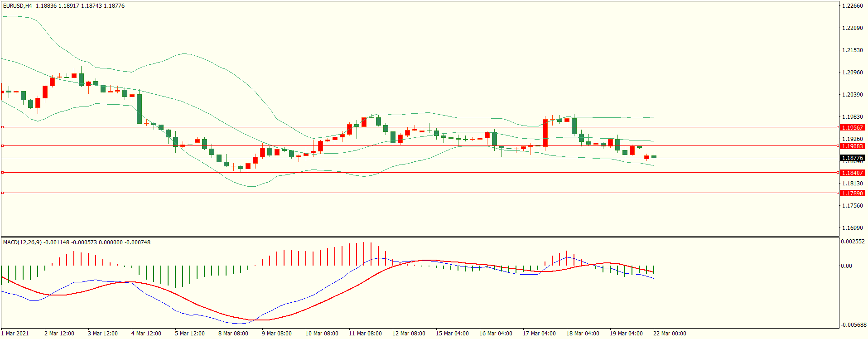
Task: Click the black current price 1.18776 label
Action: pyautogui.click(x=852, y=158)
